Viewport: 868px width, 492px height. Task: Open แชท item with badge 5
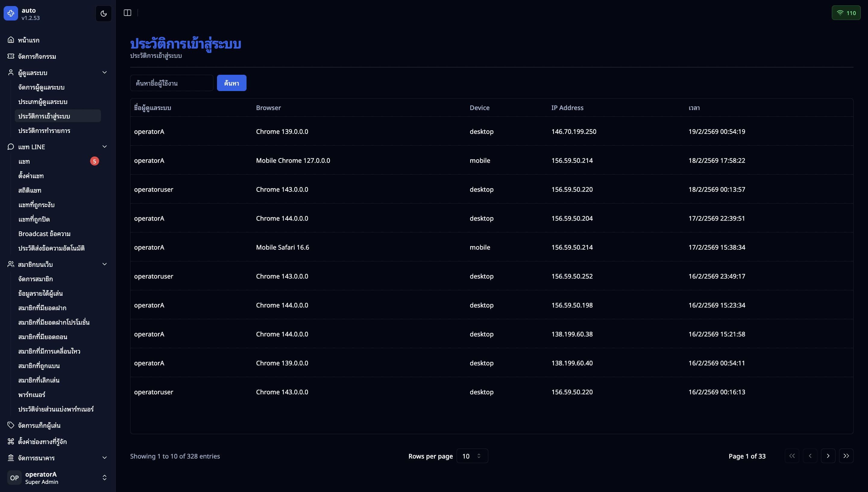tap(24, 161)
